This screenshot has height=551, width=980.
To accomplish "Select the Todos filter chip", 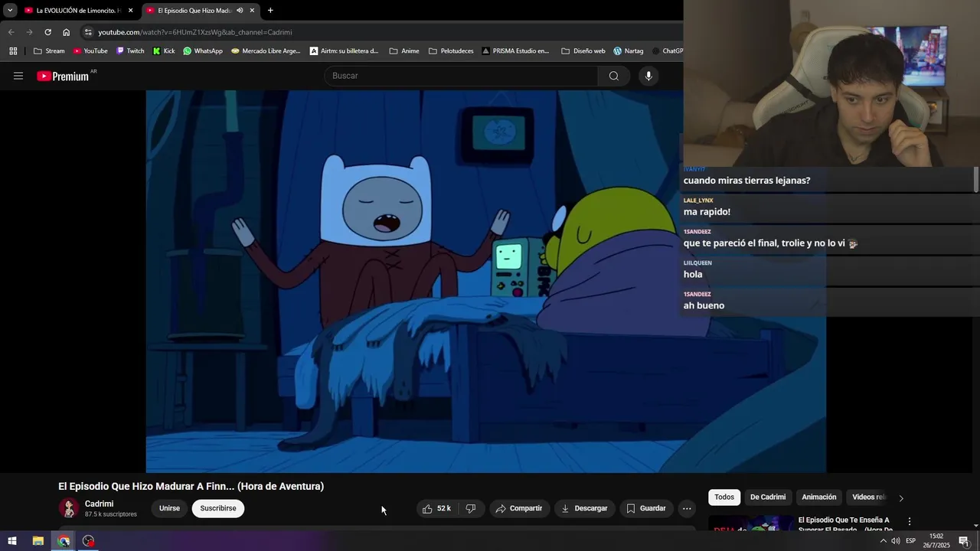I will tap(724, 497).
